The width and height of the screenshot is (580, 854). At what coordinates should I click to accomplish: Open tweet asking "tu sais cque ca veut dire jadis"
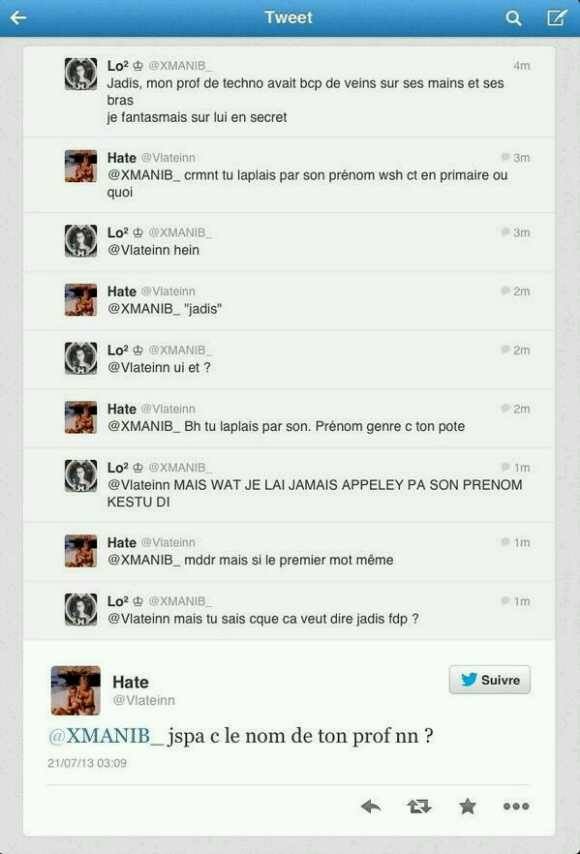[289, 611]
